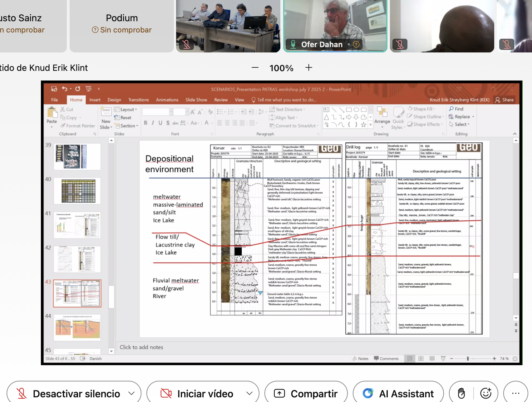
Task: Select slide 44 thumbnail
Action: pyautogui.click(x=77, y=327)
